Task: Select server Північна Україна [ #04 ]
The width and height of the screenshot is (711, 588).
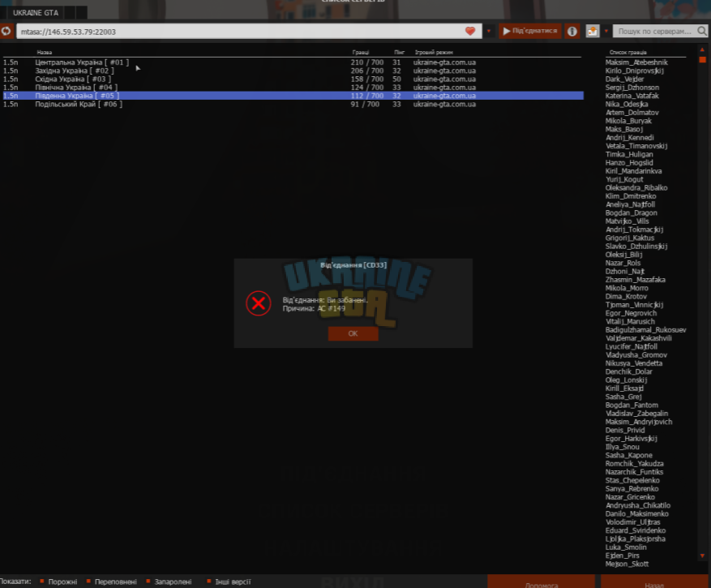Action: [x=293, y=88]
